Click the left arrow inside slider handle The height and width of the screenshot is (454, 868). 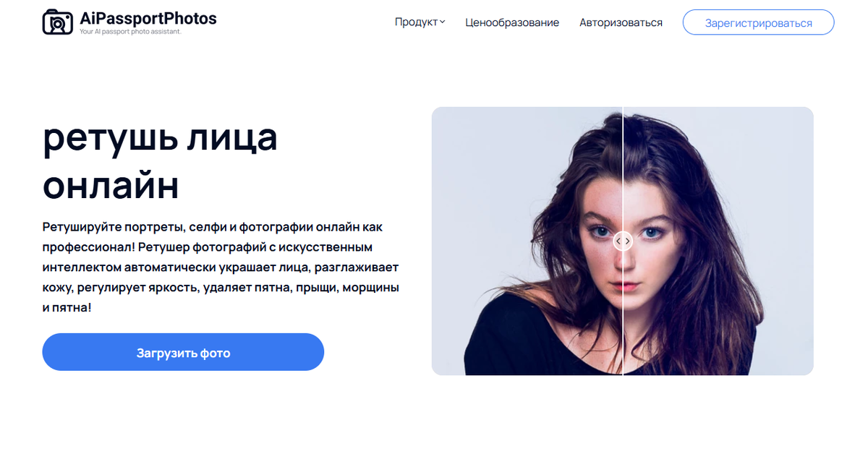tap(618, 241)
